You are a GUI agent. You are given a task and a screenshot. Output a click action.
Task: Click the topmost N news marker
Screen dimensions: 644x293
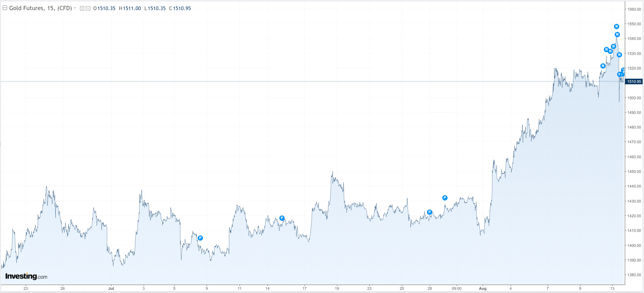coord(616,27)
